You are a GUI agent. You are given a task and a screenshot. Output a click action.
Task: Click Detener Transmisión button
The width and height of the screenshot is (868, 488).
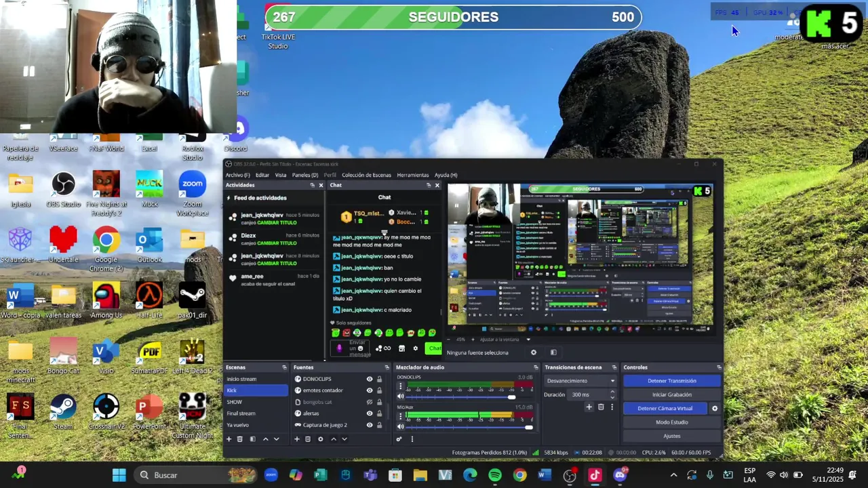[x=672, y=381]
